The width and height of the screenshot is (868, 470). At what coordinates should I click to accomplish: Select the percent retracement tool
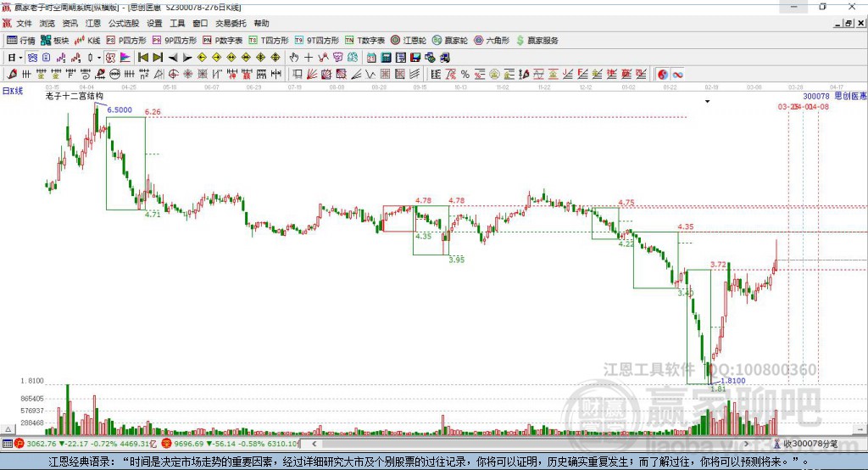point(465,75)
